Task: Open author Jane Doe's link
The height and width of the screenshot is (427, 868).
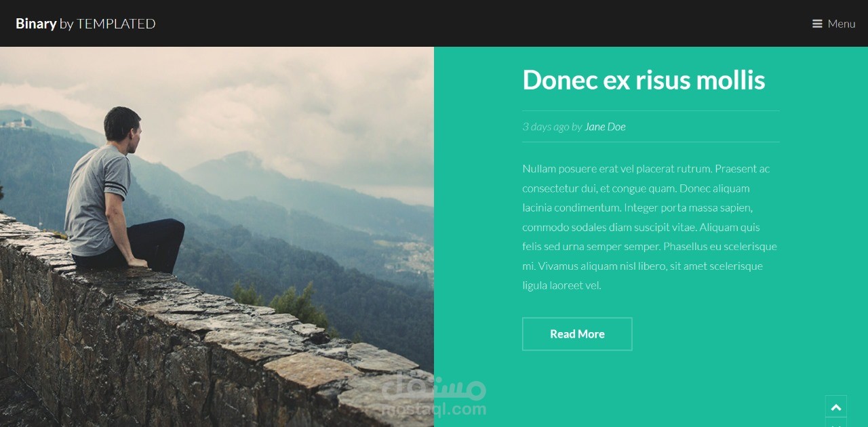Action: point(605,127)
